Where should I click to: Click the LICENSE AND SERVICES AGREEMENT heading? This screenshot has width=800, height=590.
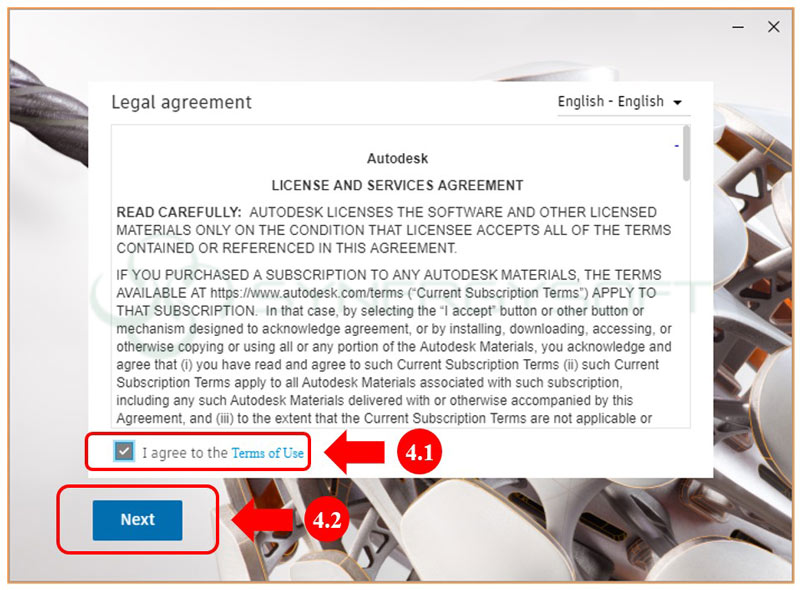[x=397, y=185]
